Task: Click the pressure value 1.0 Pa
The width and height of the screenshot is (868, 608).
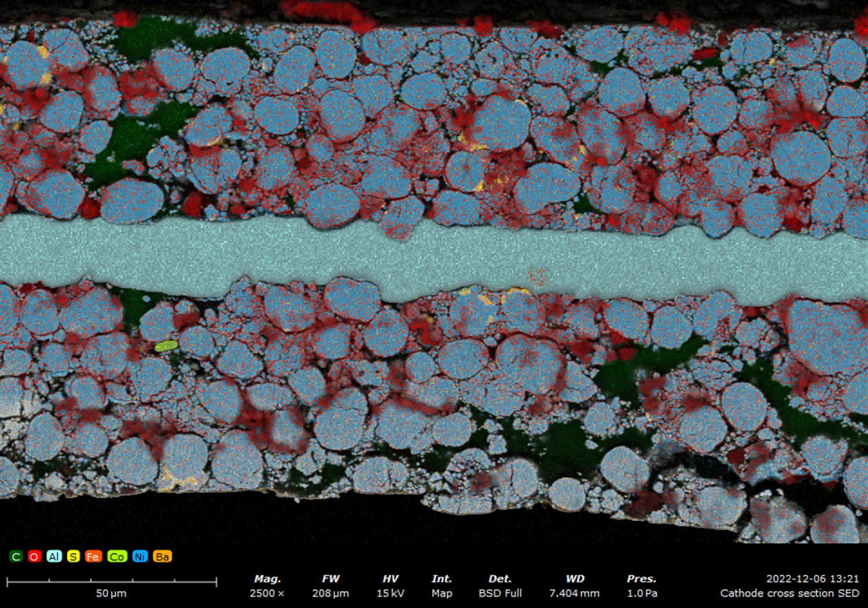Action: coord(642,594)
